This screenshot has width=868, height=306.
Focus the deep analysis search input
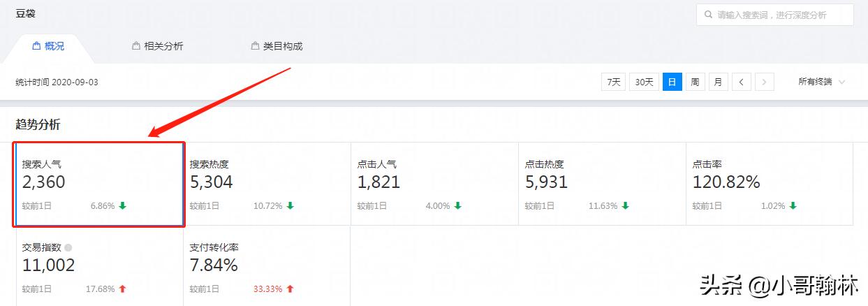tap(775, 15)
